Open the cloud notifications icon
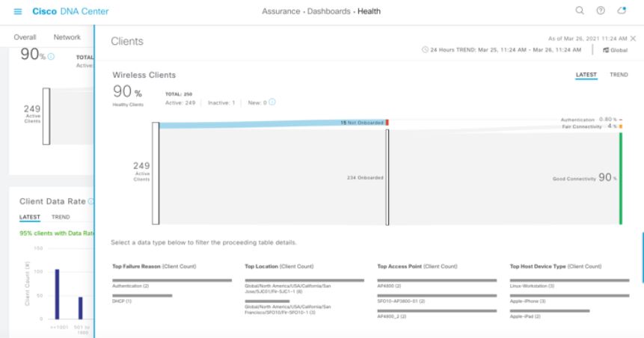Viewport: 644px width, 338px height. click(621, 11)
